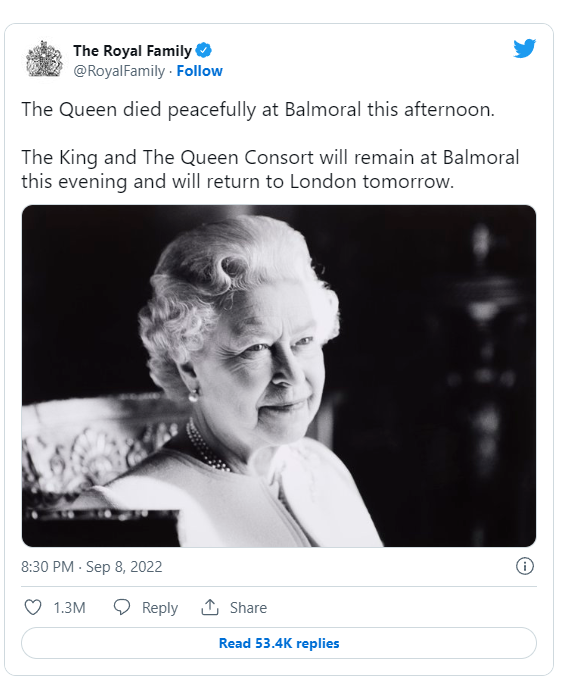
Task: Click the share upload arrow icon
Action: 210,607
